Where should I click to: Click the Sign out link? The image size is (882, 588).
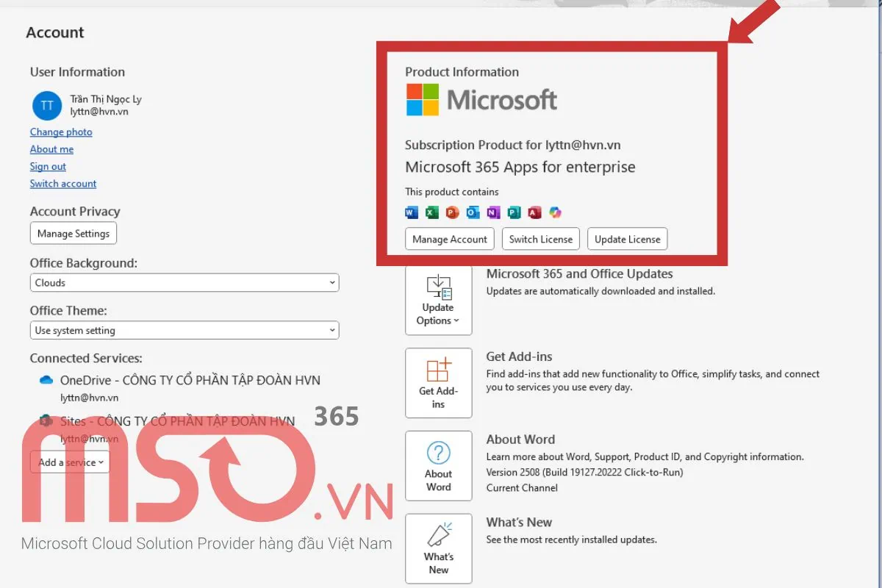coord(48,167)
